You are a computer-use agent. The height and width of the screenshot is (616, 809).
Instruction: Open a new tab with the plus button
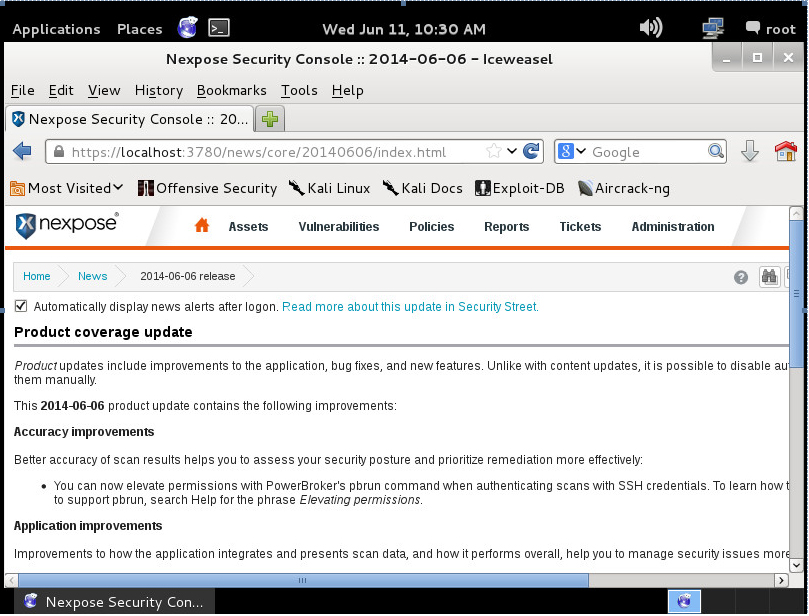point(270,119)
